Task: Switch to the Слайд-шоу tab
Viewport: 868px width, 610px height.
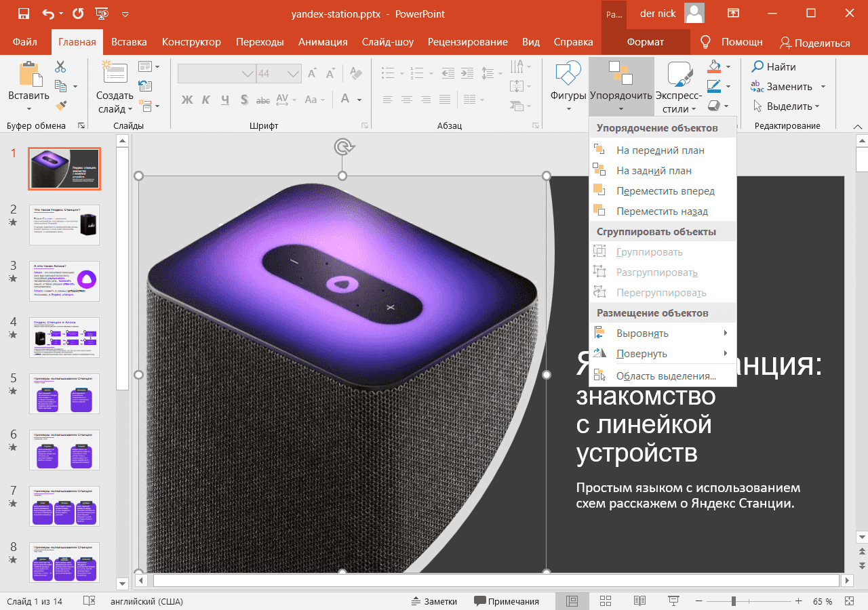Action: [387, 42]
